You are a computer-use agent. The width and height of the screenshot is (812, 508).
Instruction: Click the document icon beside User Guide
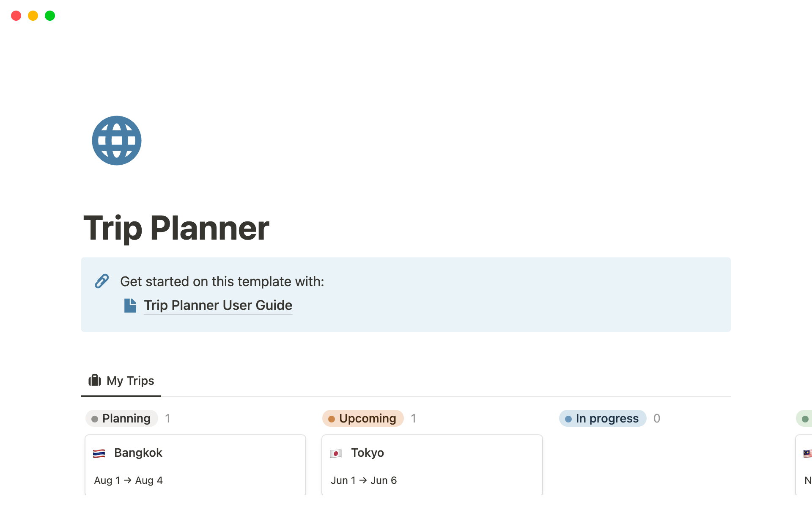(130, 305)
